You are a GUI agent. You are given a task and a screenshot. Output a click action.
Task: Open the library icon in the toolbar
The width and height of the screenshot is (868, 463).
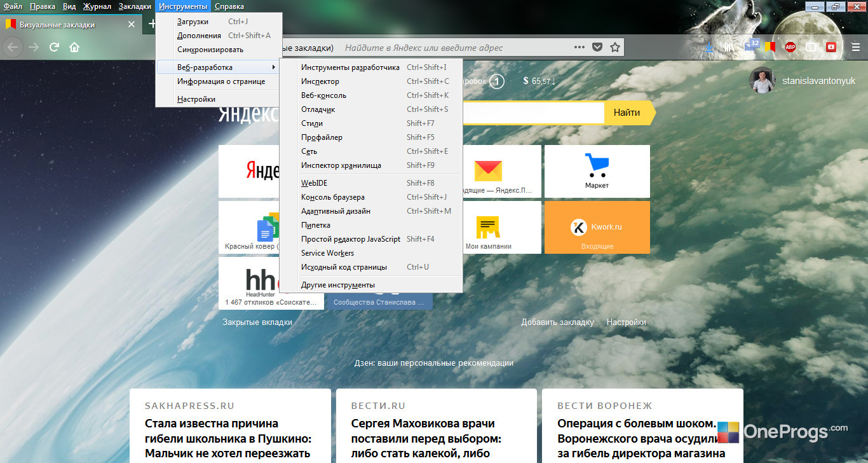728,47
